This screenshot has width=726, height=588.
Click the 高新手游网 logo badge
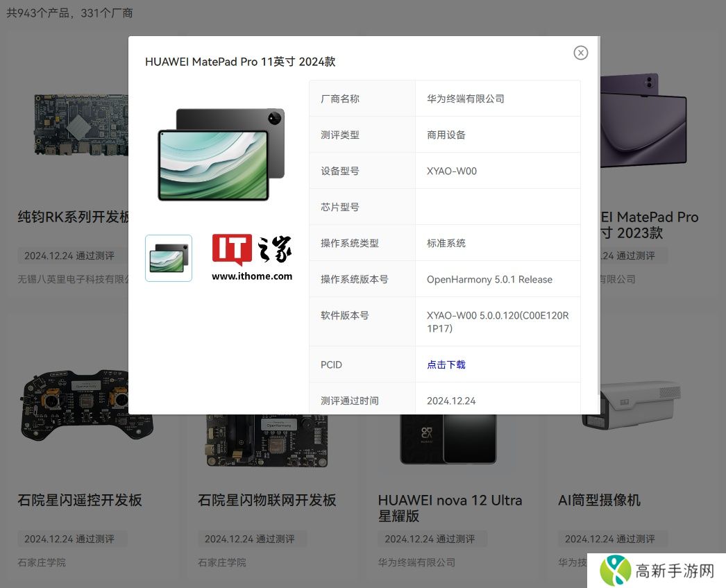(x=656, y=571)
